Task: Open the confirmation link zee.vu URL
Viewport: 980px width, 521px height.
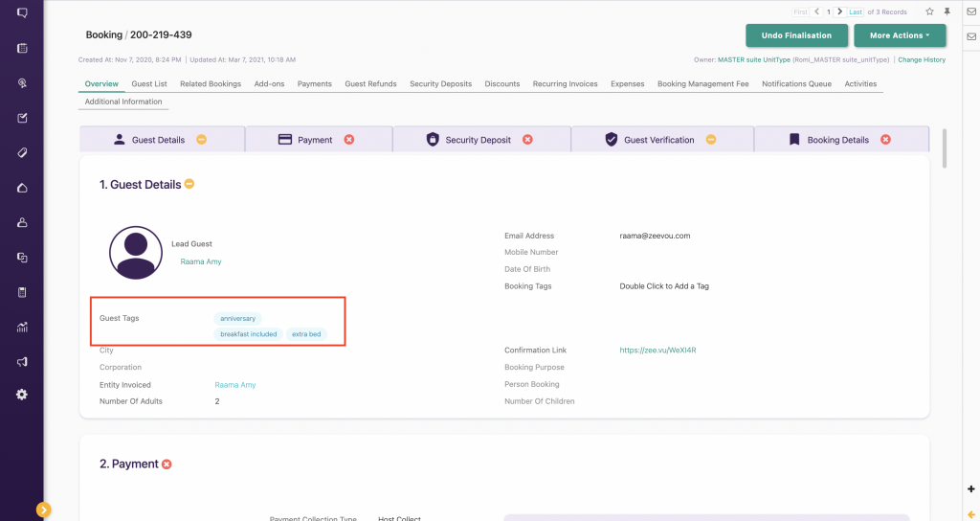Action: pyautogui.click(x=657, y=351)
